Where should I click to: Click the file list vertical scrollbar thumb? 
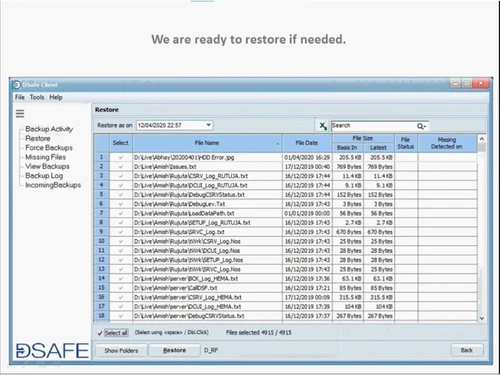coord(482,147)
